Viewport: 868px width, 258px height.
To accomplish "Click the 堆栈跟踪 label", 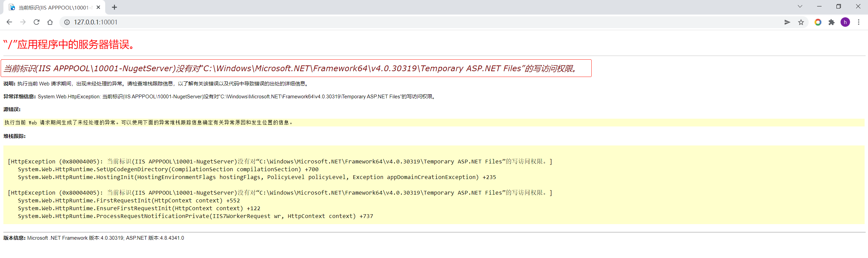I will coord(15,136).
